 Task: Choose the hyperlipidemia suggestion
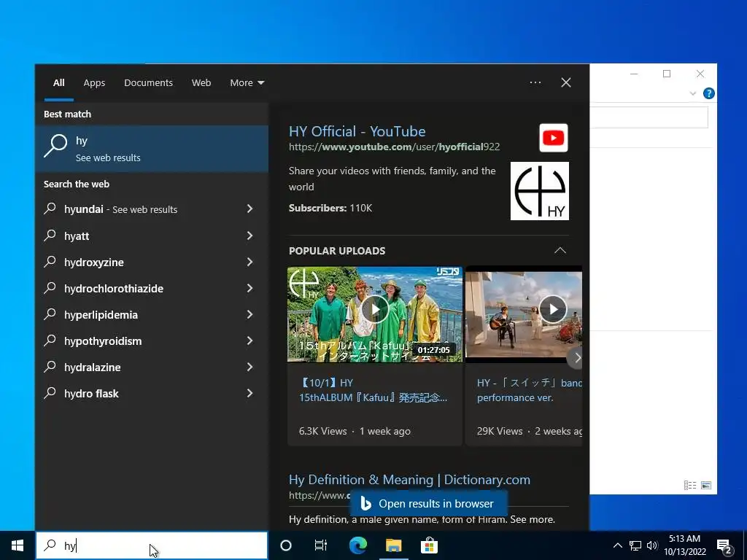[x=152, y=315]
